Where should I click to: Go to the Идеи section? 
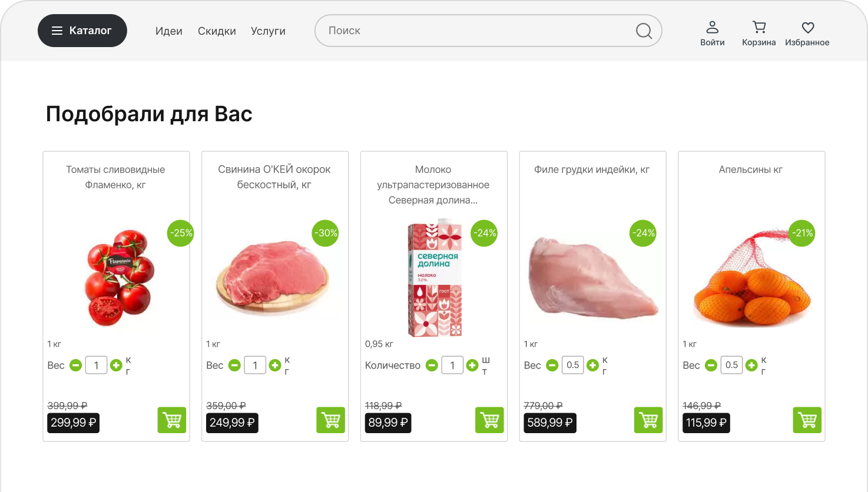pos(169,31)
